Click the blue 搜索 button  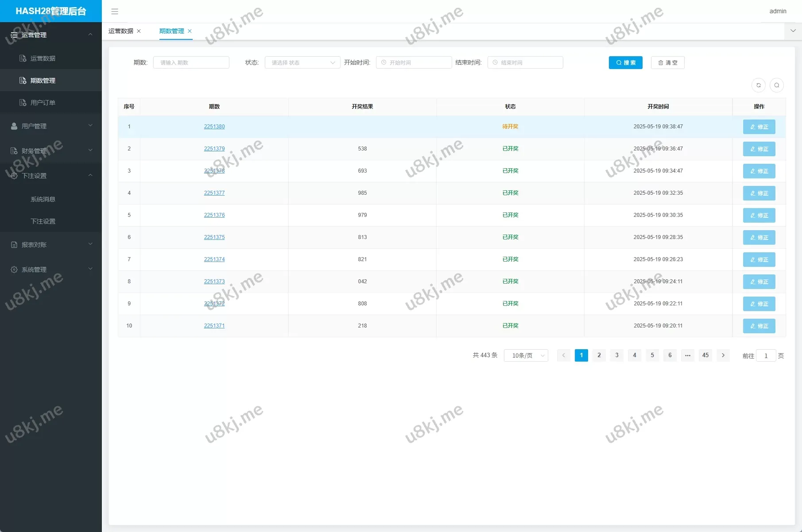(625, 62)
